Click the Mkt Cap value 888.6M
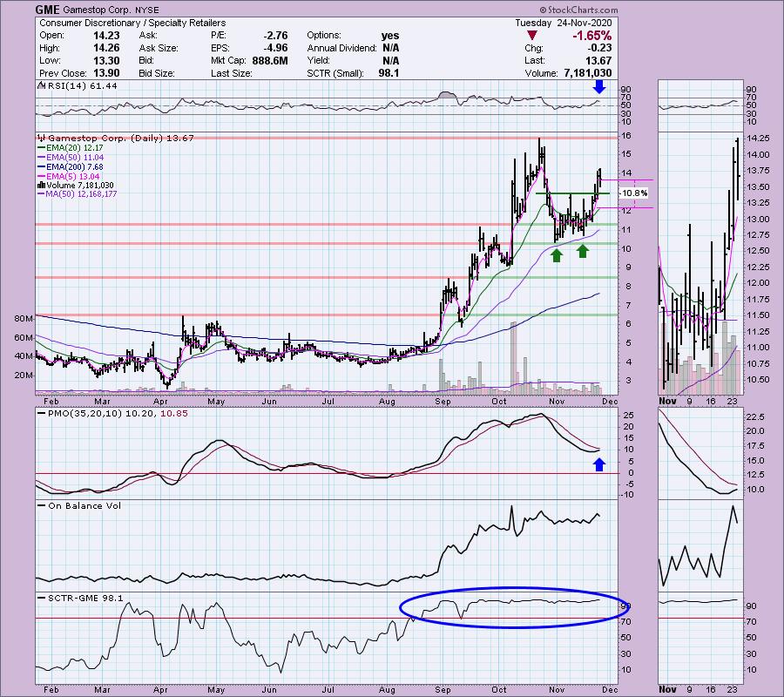784x697 pixels. pos(270,60)
